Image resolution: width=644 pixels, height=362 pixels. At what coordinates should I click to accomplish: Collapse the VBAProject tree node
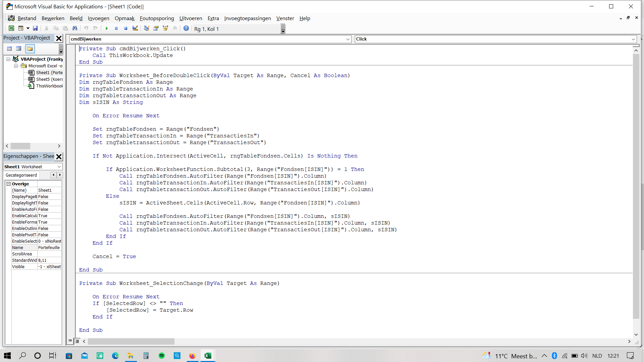click(x=8, y=59)
